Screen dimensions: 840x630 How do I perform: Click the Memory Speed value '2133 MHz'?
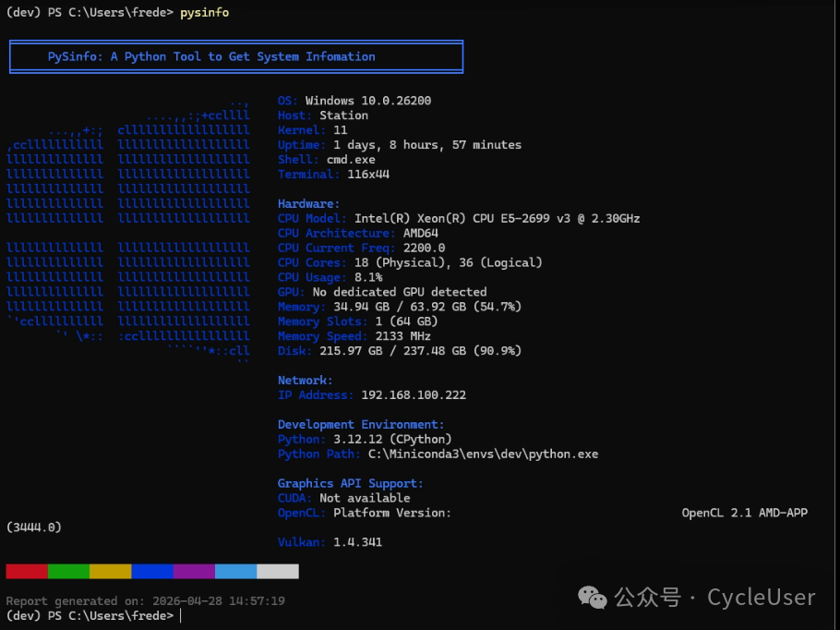click(x=402, y=336)
